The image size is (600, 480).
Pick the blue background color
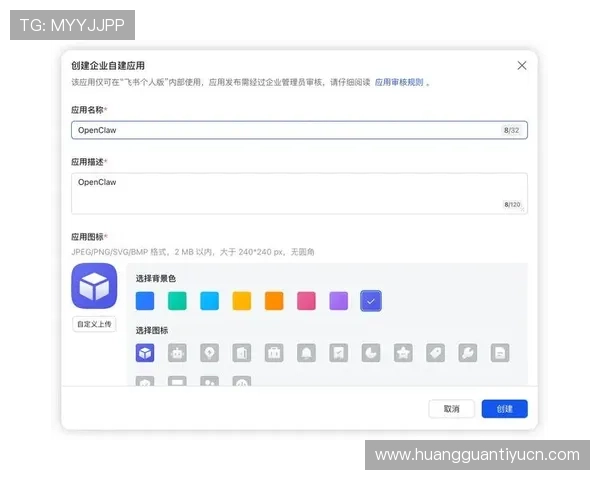[x=145, y=301]
